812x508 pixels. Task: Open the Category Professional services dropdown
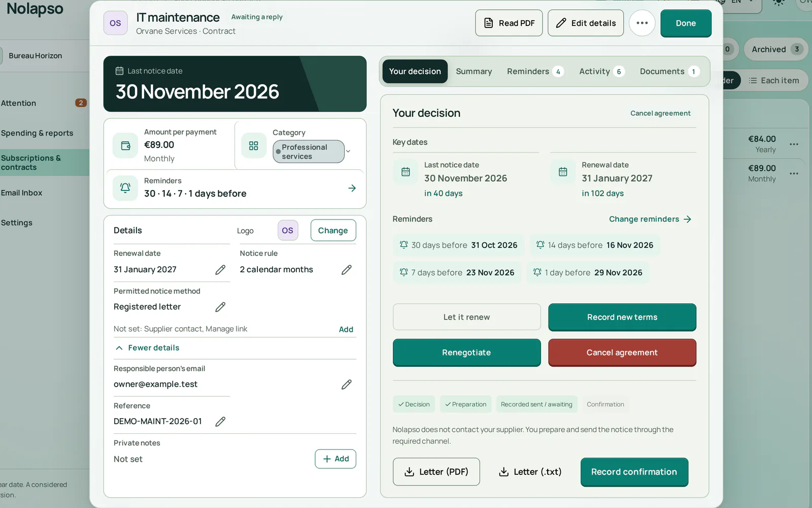click(x=312, y=151)
